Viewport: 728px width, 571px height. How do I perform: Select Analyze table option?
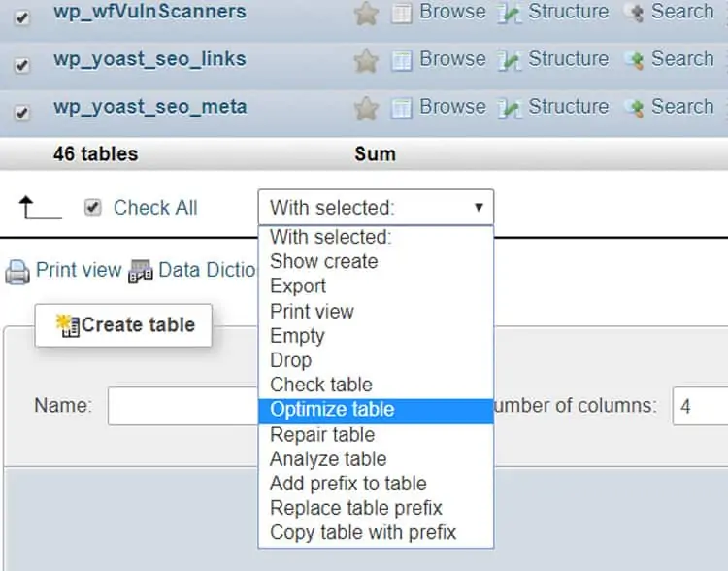[376, 459]
